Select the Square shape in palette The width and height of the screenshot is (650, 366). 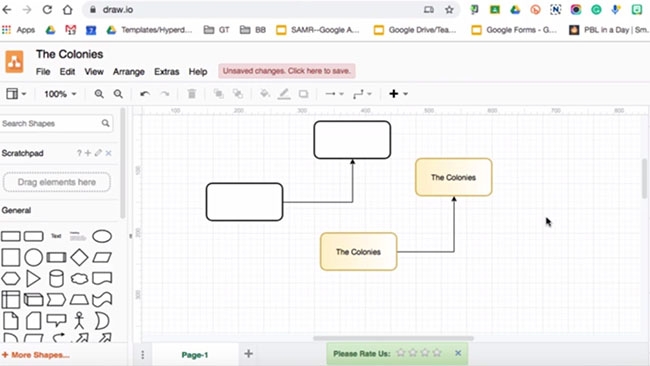[11, 257]
